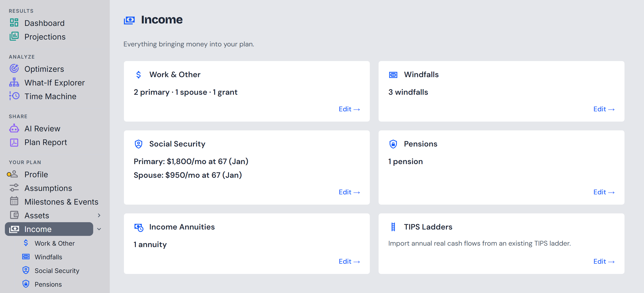The height and width of the screenshot is (293, 644).
Task: Open Work & Other sidebar sub-item
Action: (54, 243)
